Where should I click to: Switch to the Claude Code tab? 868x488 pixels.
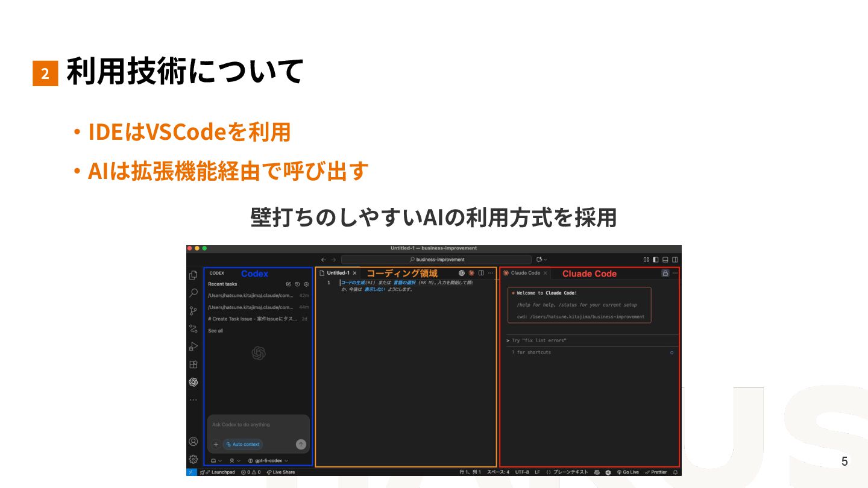click(525, 273)
